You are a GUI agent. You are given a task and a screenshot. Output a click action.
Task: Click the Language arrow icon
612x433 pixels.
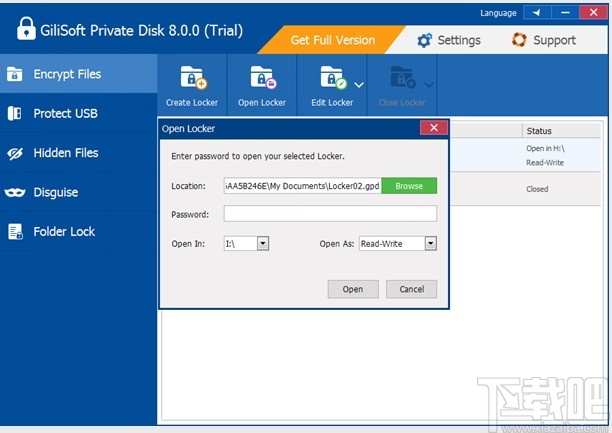click(x=537, y=12)
